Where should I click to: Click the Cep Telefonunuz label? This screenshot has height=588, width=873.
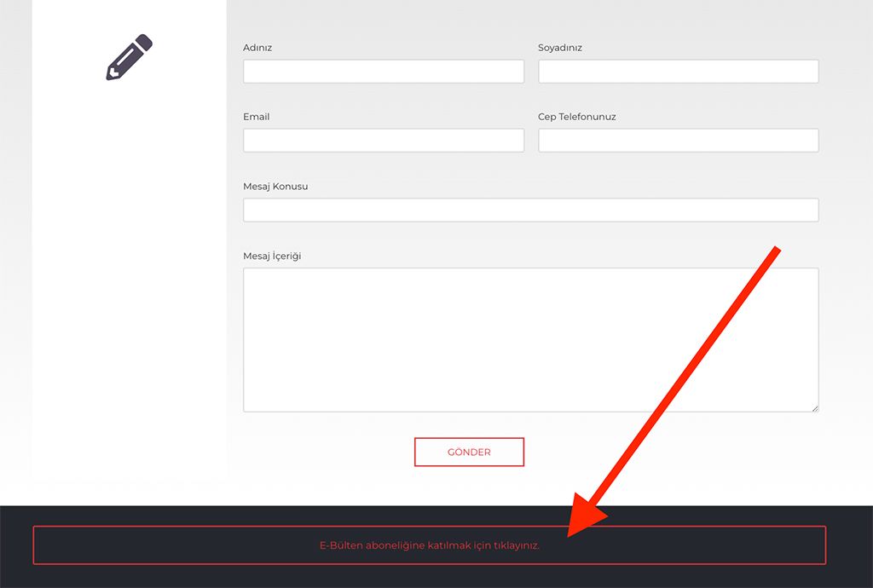coord(576,117)
